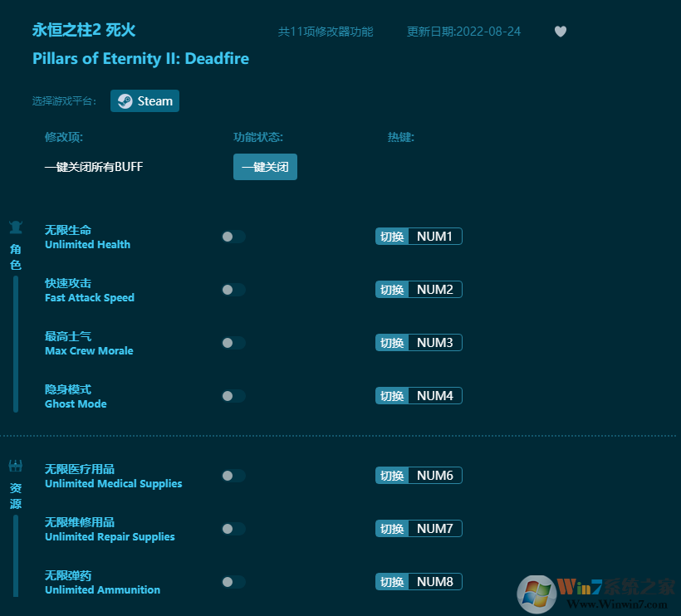Click the NUM8 hotkey field

click(435, 582)
